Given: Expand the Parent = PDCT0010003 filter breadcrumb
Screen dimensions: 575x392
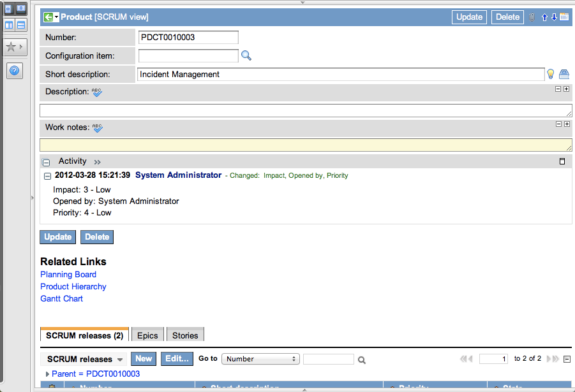Looking at the screenshot, I should 47,374.
